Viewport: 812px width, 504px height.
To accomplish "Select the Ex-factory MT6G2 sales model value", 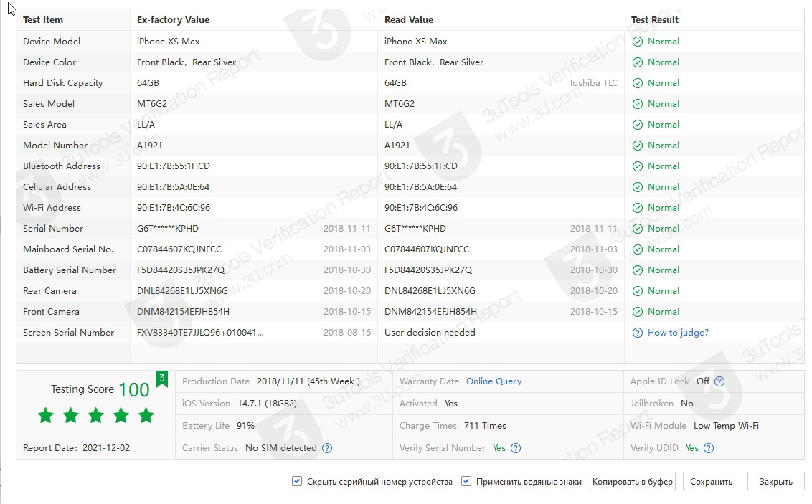I will [152, 103].
